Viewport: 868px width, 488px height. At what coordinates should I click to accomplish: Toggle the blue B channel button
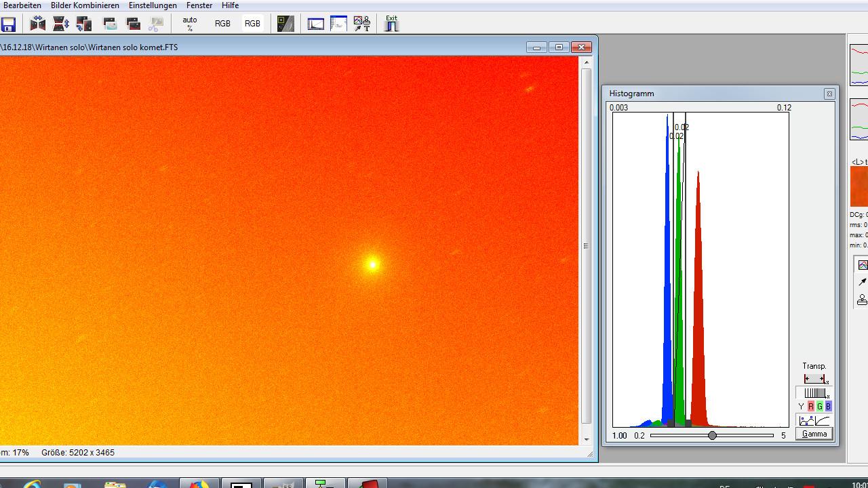828,407
